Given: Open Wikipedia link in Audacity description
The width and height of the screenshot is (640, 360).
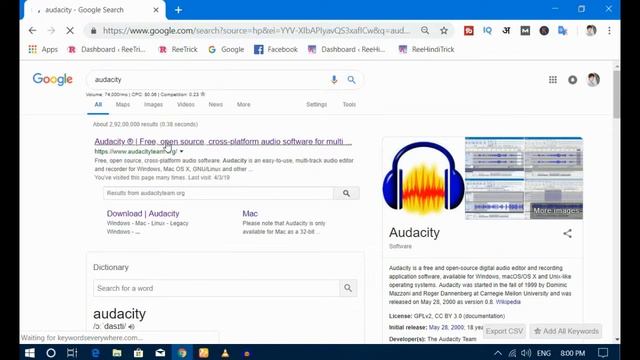Looking at the screenshot, I should (508, 302).
